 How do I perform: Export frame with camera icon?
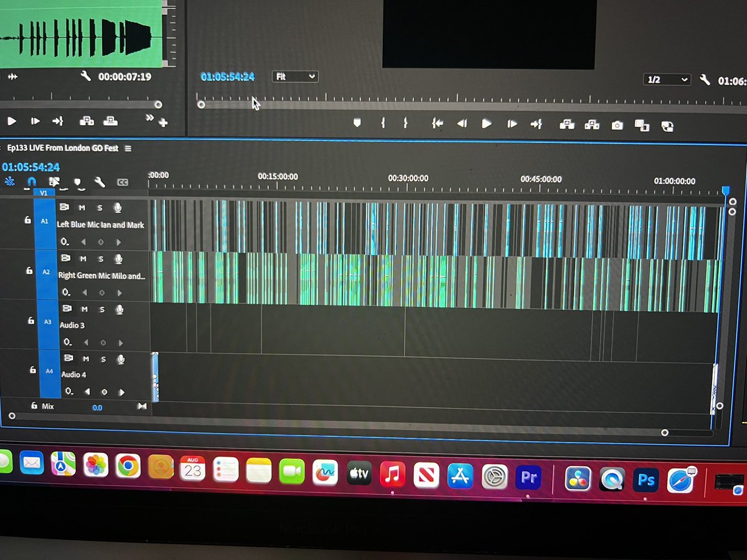pyautogui.click(x=617, y=126)
